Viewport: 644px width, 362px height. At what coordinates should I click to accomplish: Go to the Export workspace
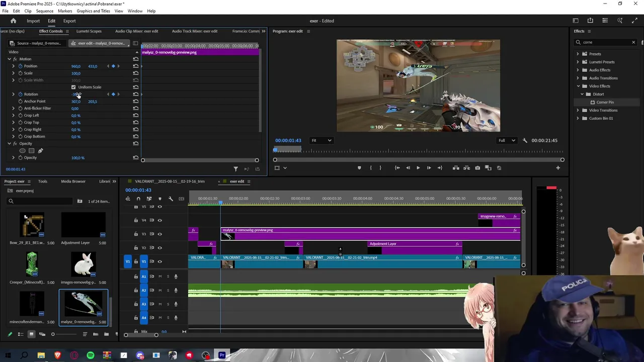click(69, 21)
